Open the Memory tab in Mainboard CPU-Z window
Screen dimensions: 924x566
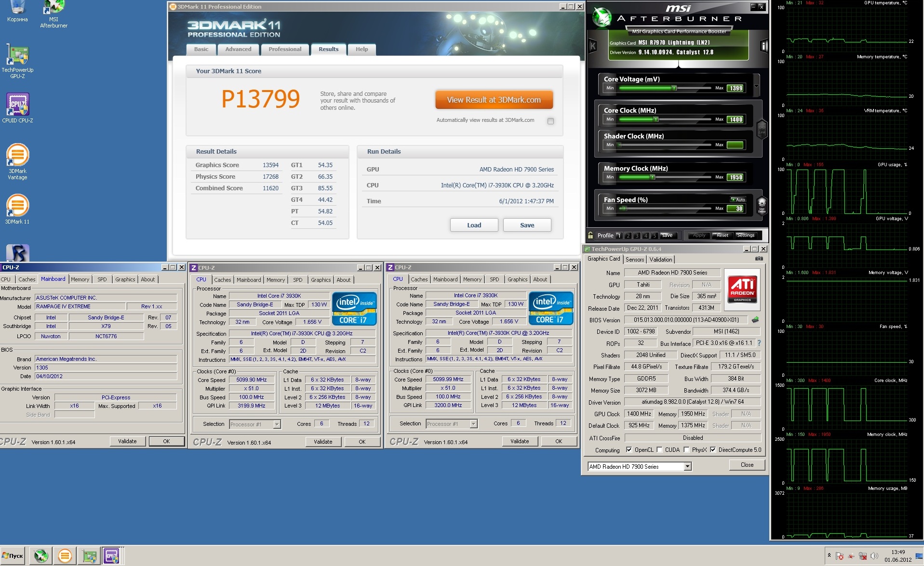pyautogui.click(x=80, y=279)
